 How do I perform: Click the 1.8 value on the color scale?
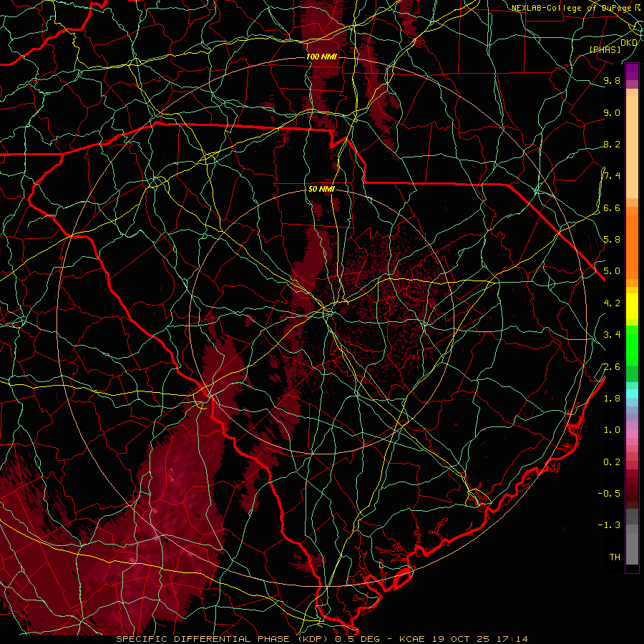click(x=612, y=399)
